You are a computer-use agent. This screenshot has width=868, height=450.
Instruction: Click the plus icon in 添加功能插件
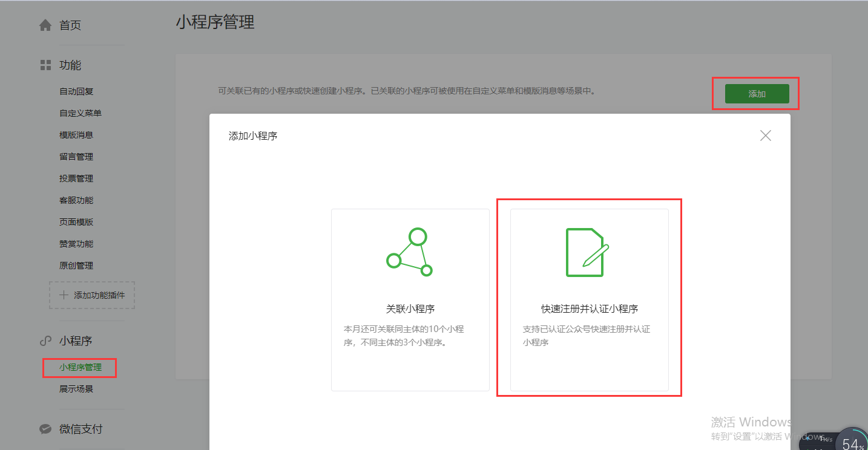(x=64, y=295)
